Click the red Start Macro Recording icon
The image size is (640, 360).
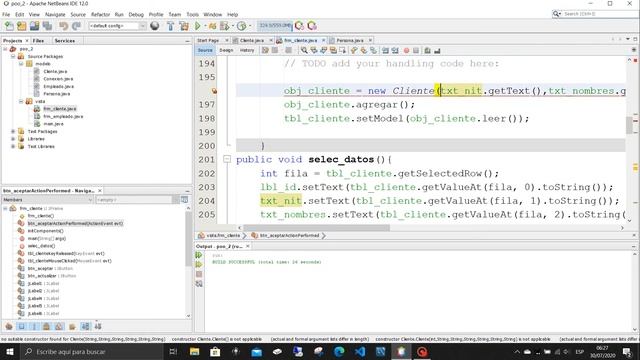click(x=406, y=51)
